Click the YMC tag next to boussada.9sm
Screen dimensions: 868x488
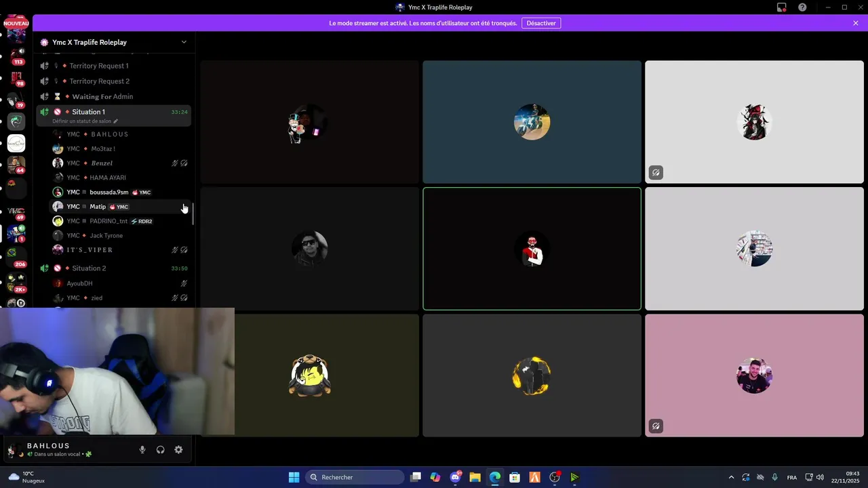[x=142, y=192]
